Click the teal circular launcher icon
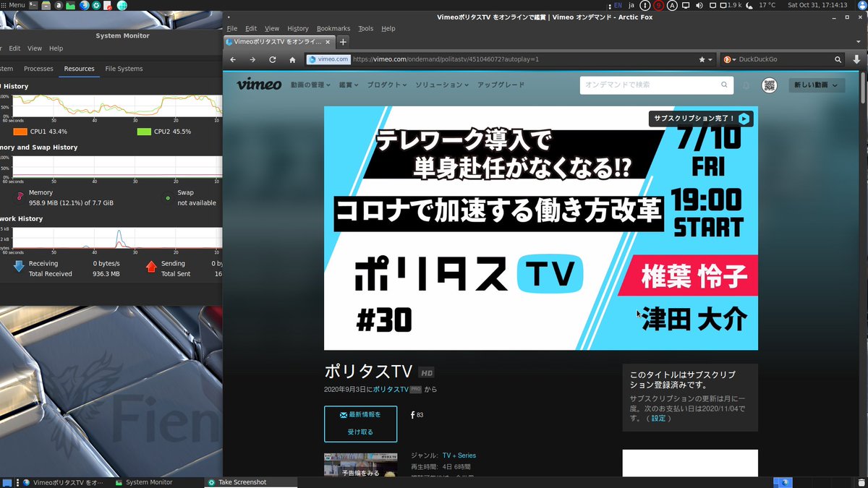868x488 pixels. (x=96, y=5)
